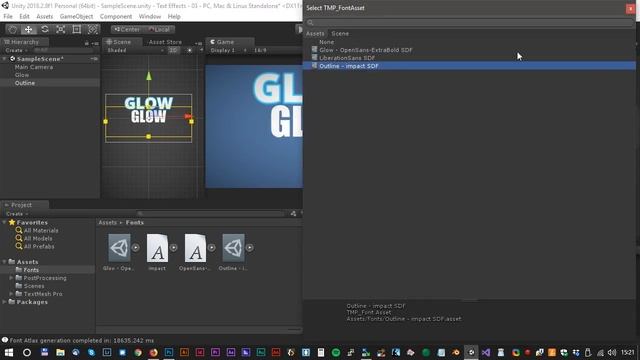Toggle scene lighting sun icon

point(189,50)
